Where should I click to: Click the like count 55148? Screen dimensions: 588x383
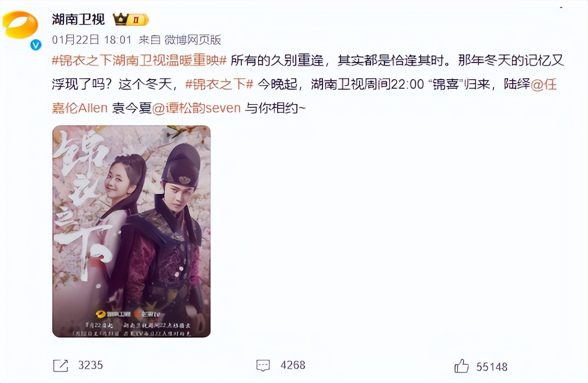click(x=492, y=367)
